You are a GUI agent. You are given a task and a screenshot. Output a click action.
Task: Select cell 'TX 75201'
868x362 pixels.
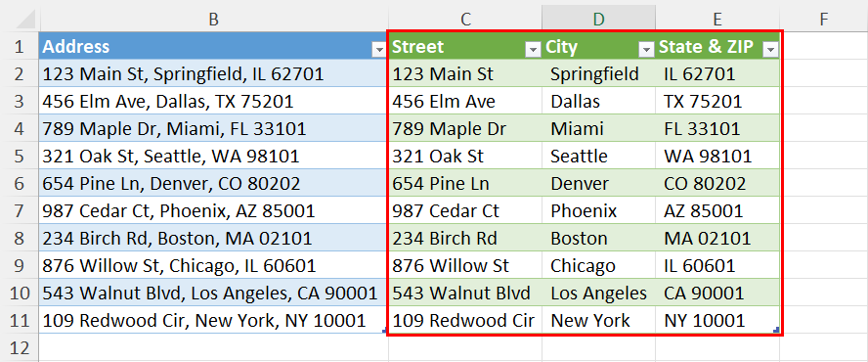pos(717,101)
